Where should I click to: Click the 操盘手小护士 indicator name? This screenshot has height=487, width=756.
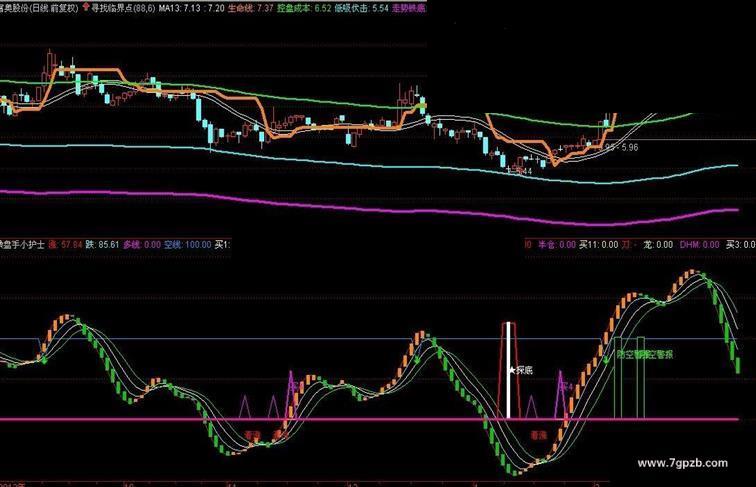coord(22,244)
